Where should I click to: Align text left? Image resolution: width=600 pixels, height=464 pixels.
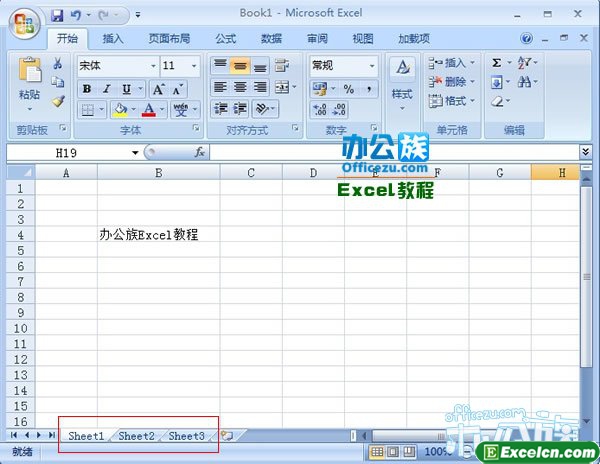[220, 88]
